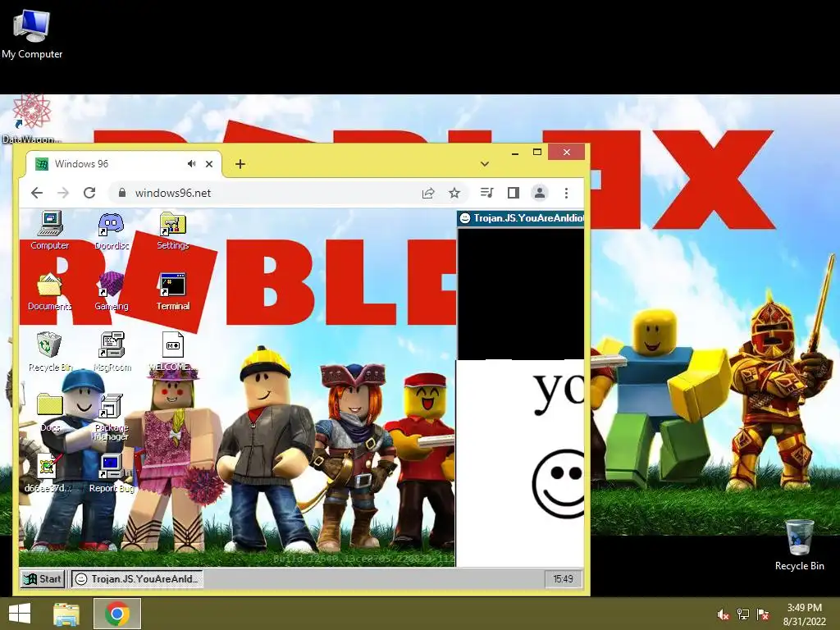Open the Documents folder in Windows 96
This screenshot has width=840, height=630.
point(49,291)
